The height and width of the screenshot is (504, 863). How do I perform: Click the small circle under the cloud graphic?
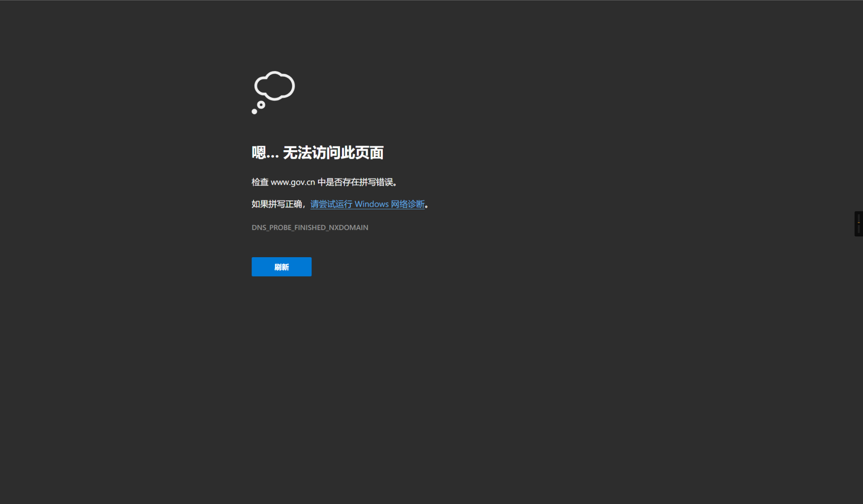tap(261, 104)
